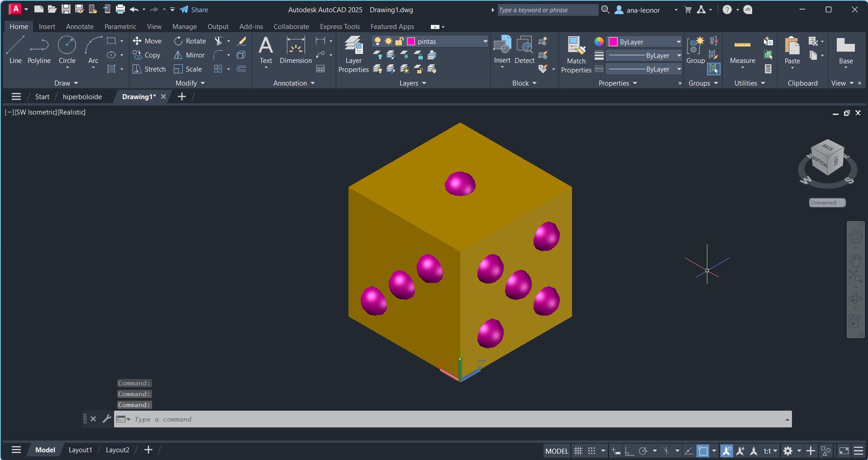Select the Line tool

coord(15,50)
